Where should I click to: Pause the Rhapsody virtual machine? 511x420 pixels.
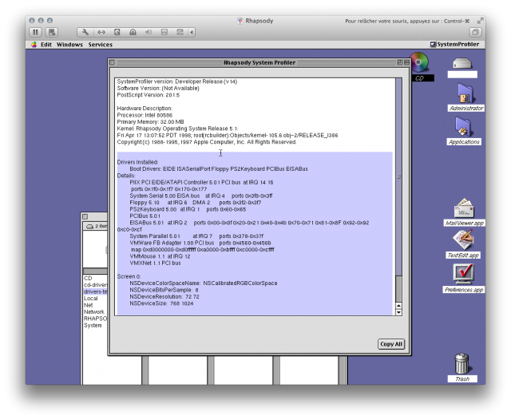(35, 32)
